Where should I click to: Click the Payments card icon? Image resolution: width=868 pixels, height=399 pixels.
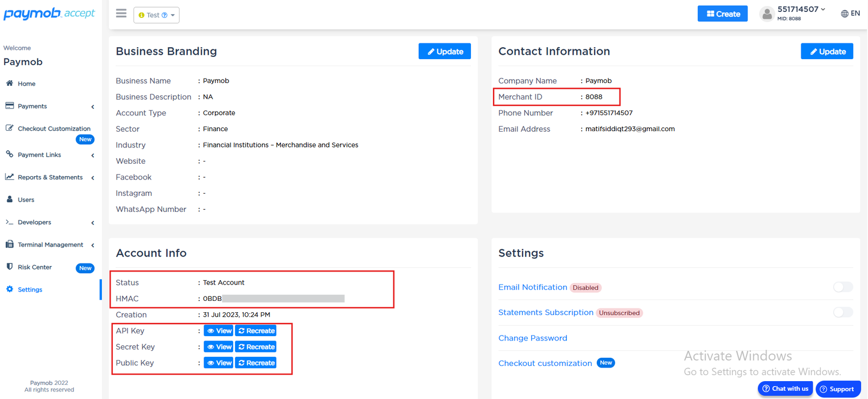pos(9,106)
